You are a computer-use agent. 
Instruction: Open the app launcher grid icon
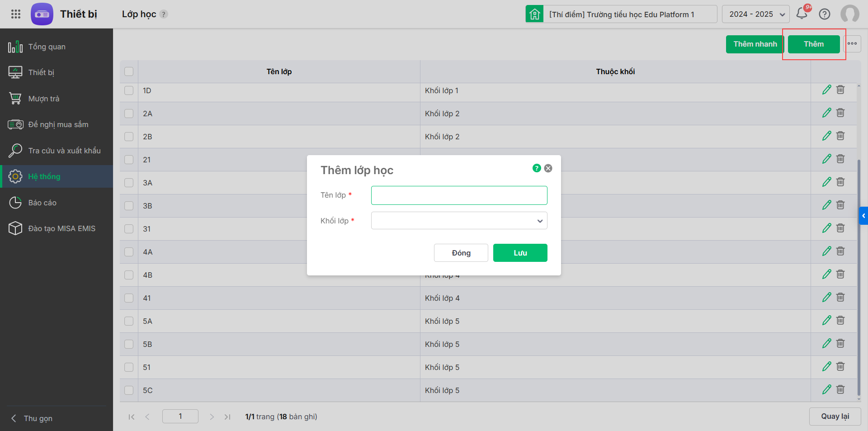pos(16,14)
